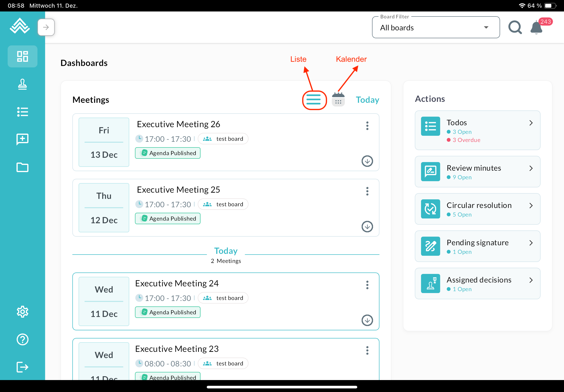Switch meetings to calendar view
This screenshot has height=392, width=564.
338,100
